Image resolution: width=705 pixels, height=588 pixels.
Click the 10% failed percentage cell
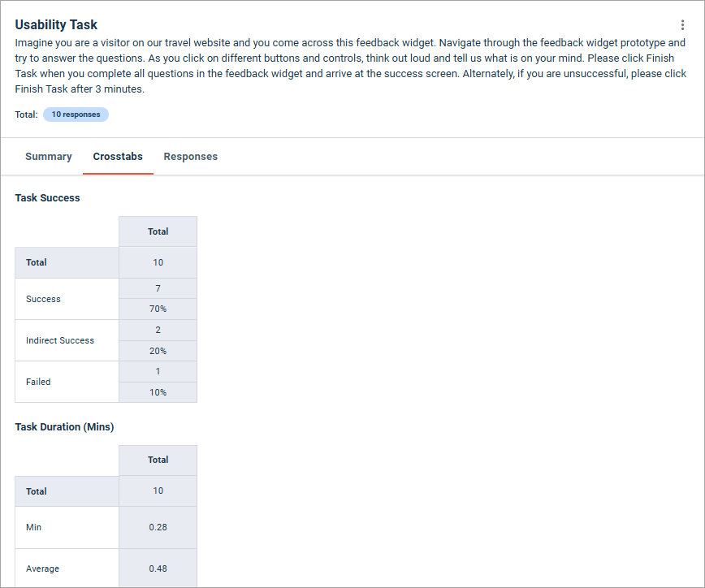click(x=158, y=392)
